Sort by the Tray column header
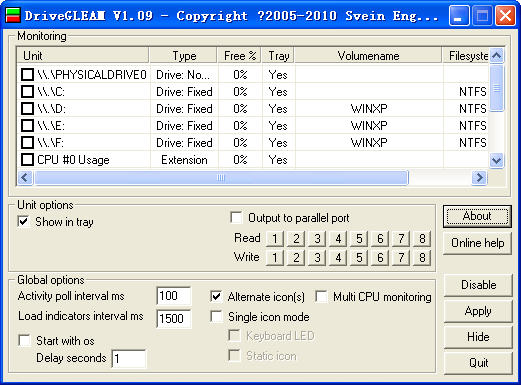Screen dimensions: 521x385 tap(278, 55)
